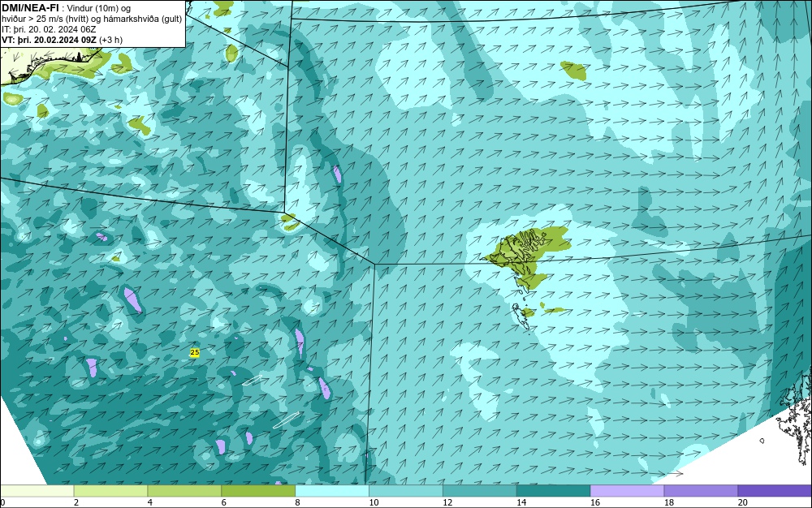Click the legend number 18
Viewport: 812px width, 508px height.
click(668, 503)
